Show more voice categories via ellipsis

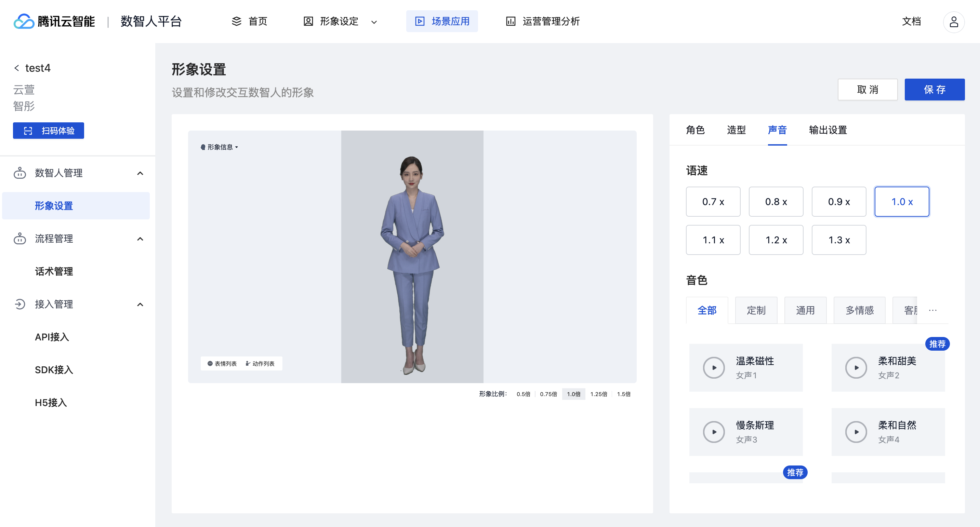[932, 310]
